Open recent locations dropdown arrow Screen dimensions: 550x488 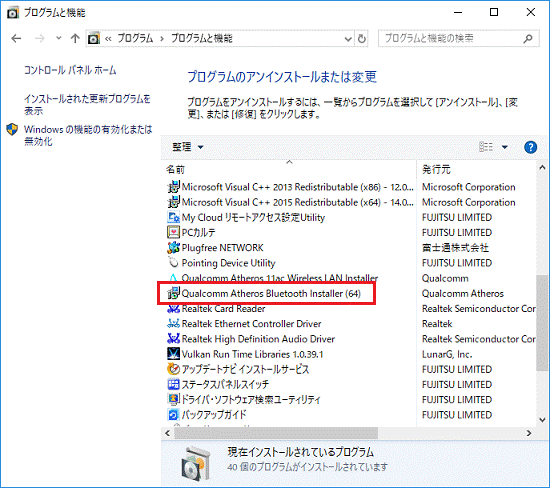[59, 38]
